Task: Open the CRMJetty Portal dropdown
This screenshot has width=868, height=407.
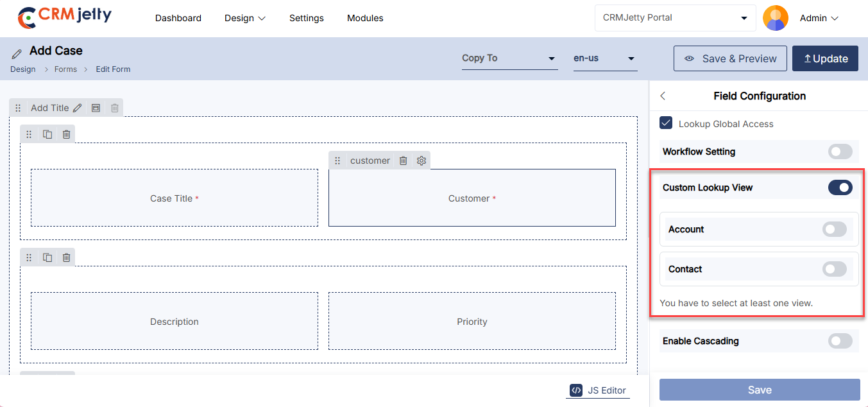Action: pyautogui.click(x=675, y=18)
